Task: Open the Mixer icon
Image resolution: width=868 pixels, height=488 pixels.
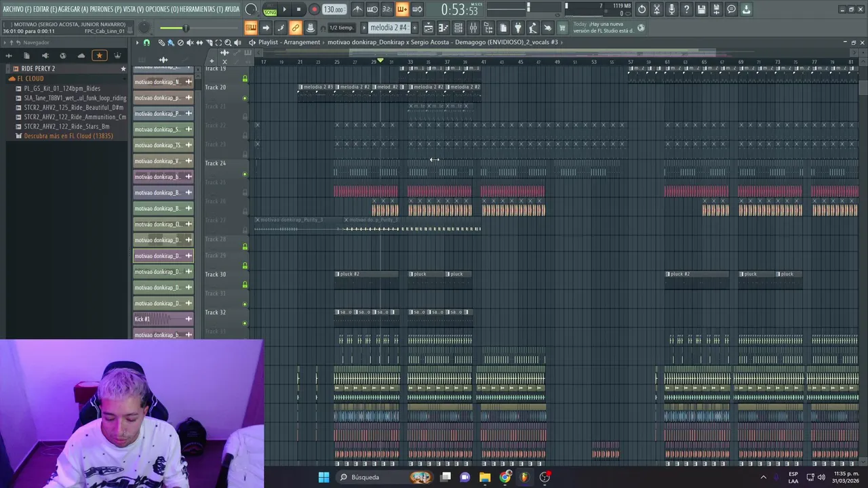Action: pos(473,28)
